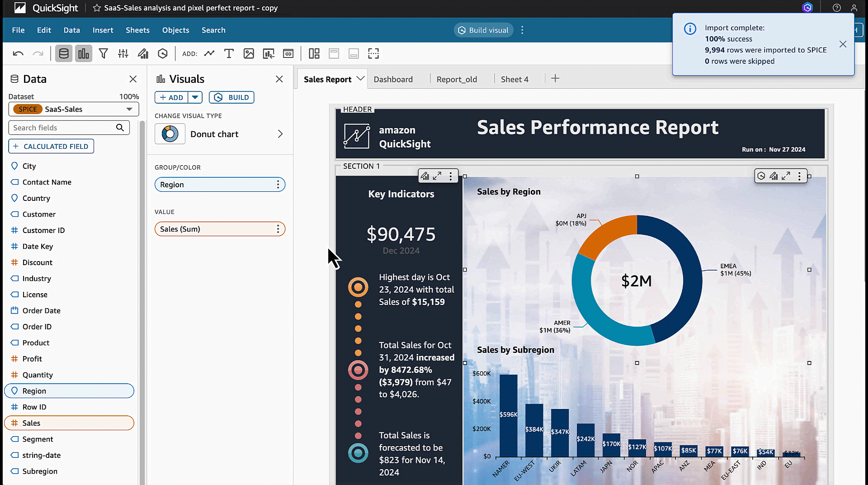Click the CALCULATED FIELD button
Image resolution: width=868 pixels, height=485 pixels.
coord(51,146)
